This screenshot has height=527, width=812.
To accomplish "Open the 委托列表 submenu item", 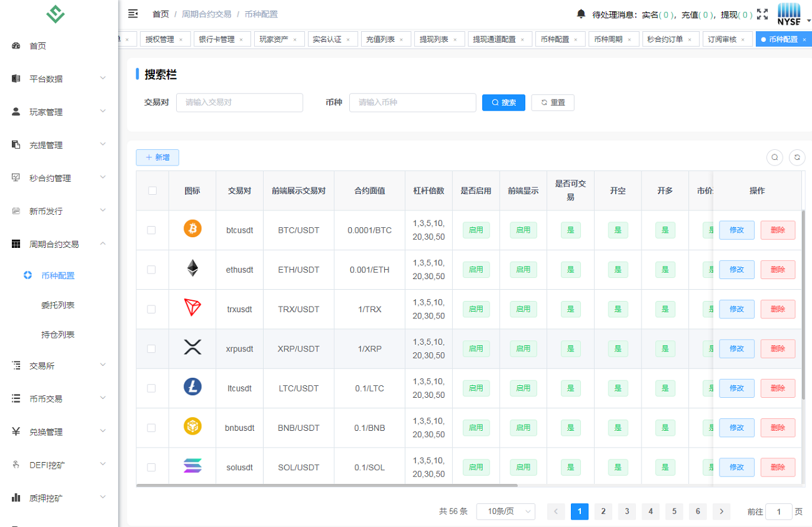I will pyautogui.click(x=57, y=305).
